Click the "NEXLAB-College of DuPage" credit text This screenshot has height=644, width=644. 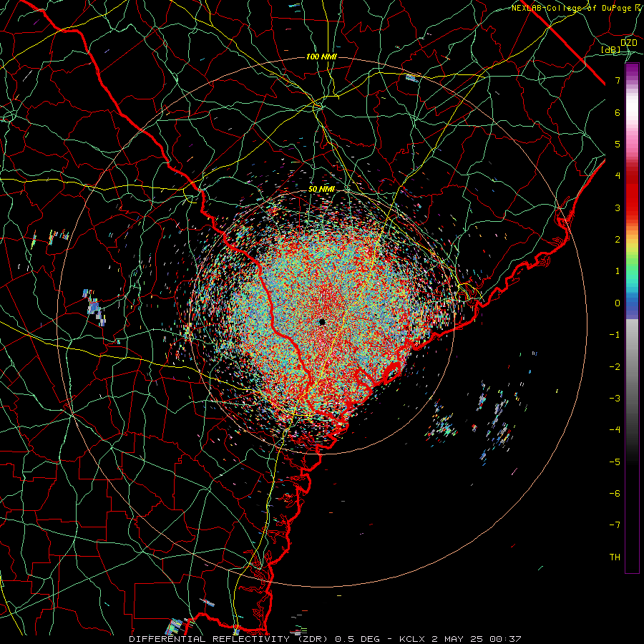click(x=572, y=8)
